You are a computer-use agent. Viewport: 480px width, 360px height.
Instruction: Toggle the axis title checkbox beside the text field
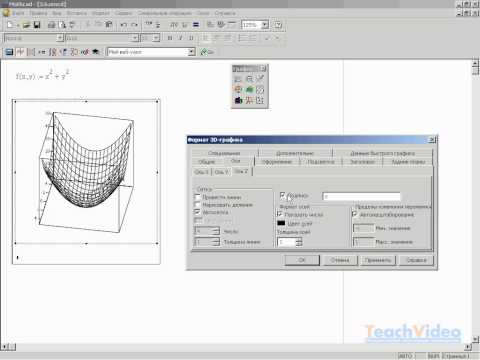point(283,195)
